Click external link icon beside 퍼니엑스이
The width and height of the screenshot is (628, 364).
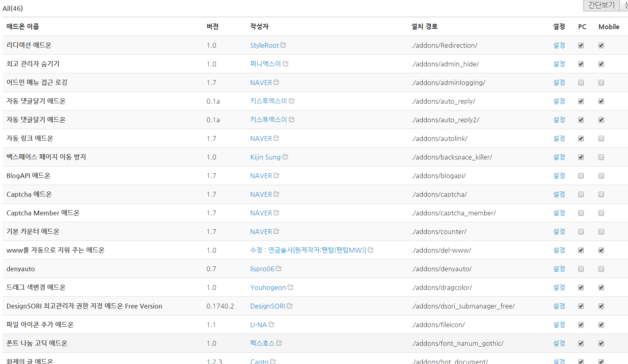point(285,64)
